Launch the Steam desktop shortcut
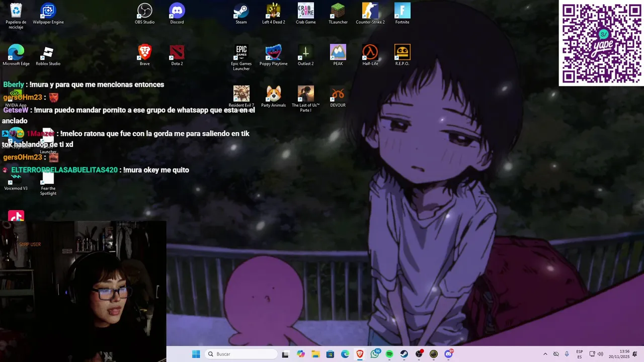Viewport: 644px width, 362px height. click(242, 14)
